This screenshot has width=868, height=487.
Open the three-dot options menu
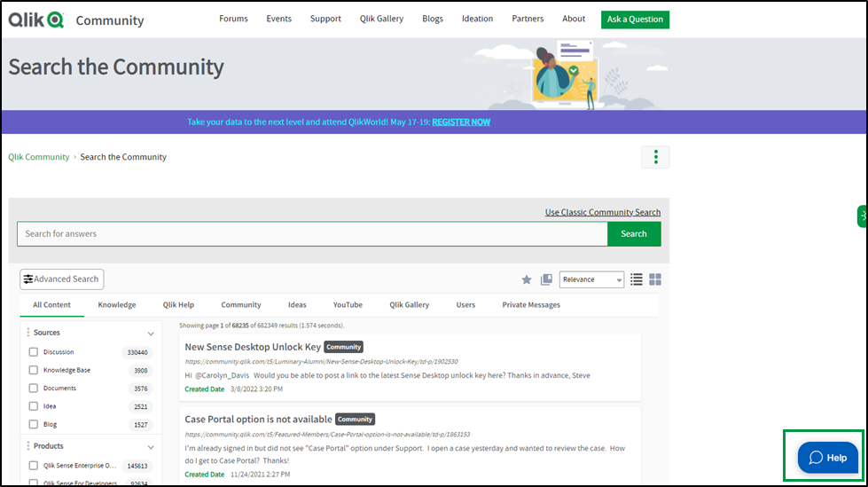pyautogui.click(x=655, y=157)
